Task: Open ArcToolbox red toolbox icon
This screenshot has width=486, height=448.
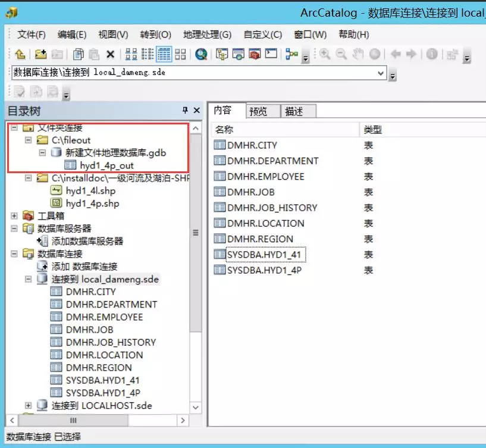Action: point(255,54)
